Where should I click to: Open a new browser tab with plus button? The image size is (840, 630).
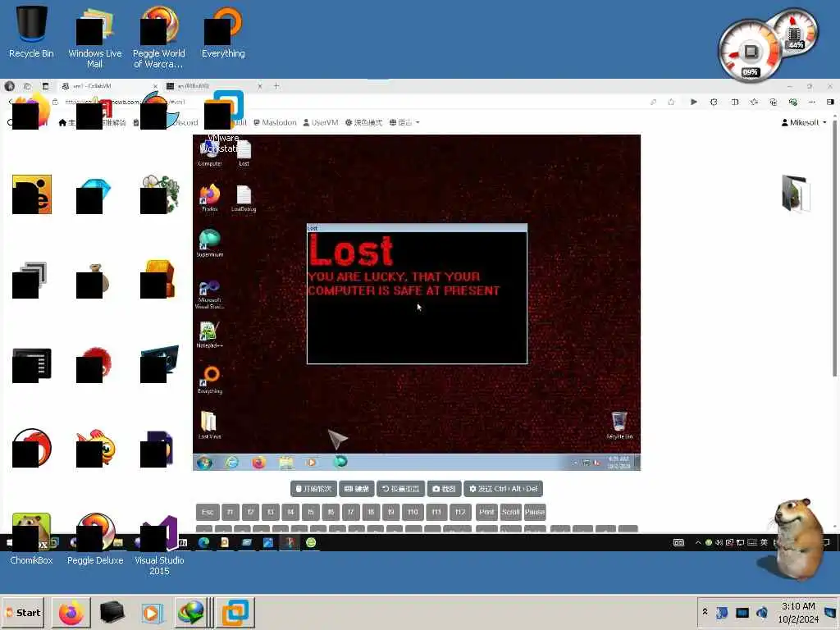(276, 85)
